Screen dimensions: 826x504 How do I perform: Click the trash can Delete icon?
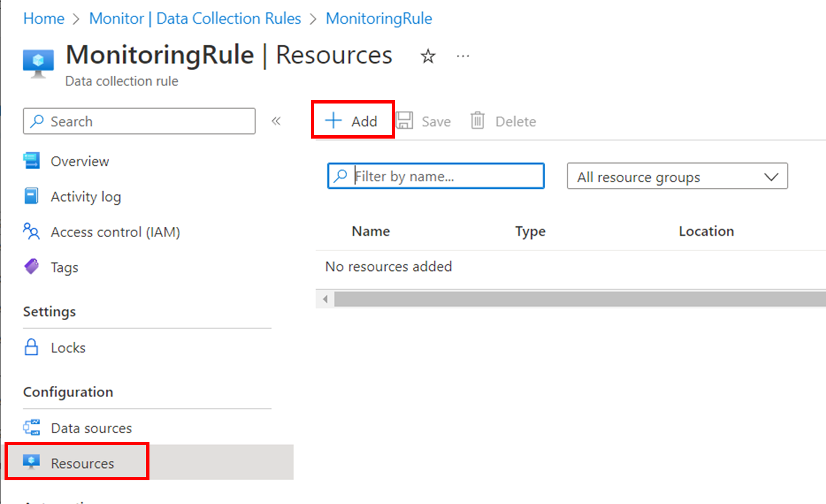478,120
